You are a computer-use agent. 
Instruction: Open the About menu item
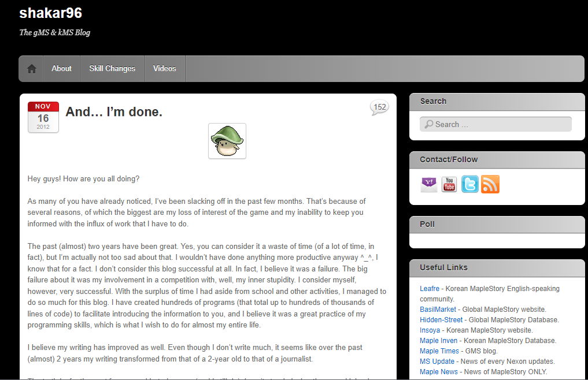coord(61,69)
